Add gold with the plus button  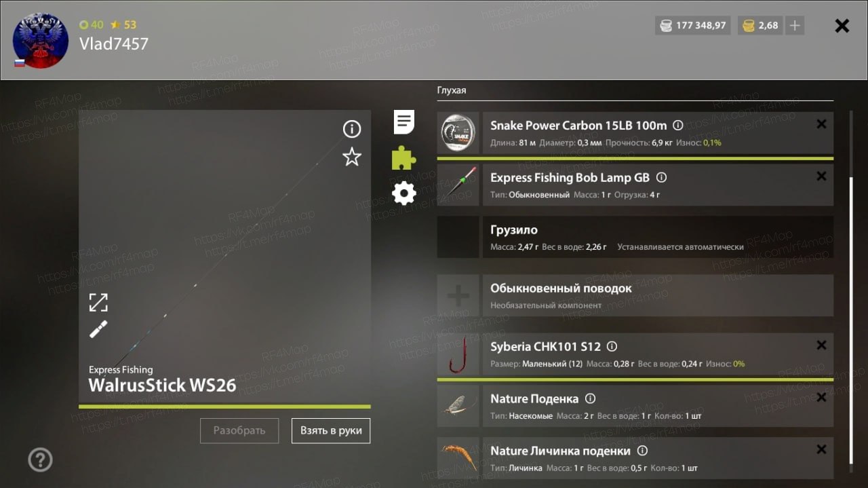(x=795, y=26)
